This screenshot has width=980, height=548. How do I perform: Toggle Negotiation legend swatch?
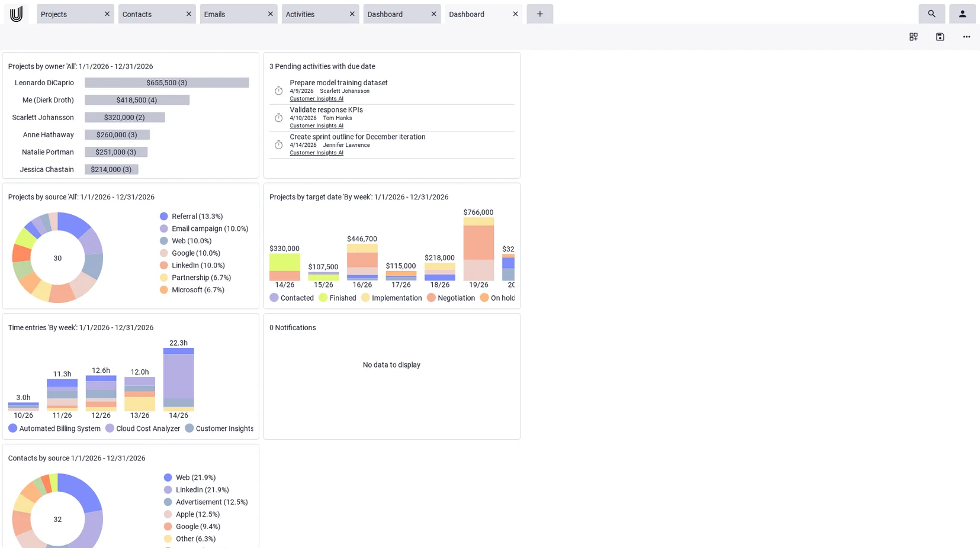pos(431,298)
